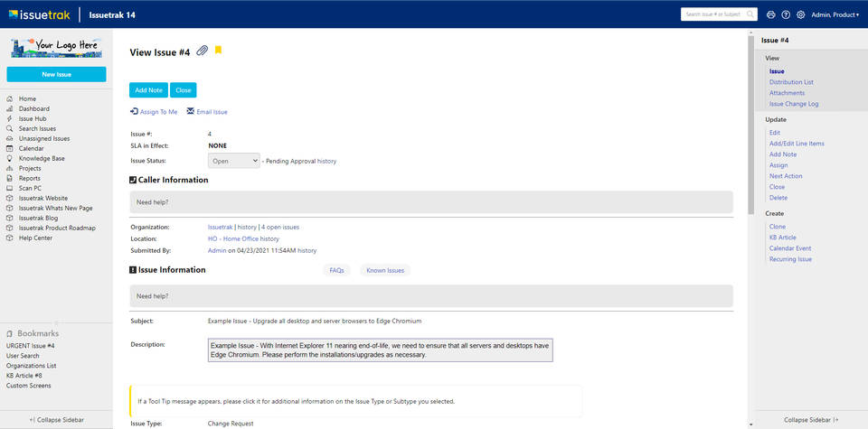Viewport: 868px width, 429px height.
Task: Open Knowledge Base in sidebar
Action: point(42,158)
